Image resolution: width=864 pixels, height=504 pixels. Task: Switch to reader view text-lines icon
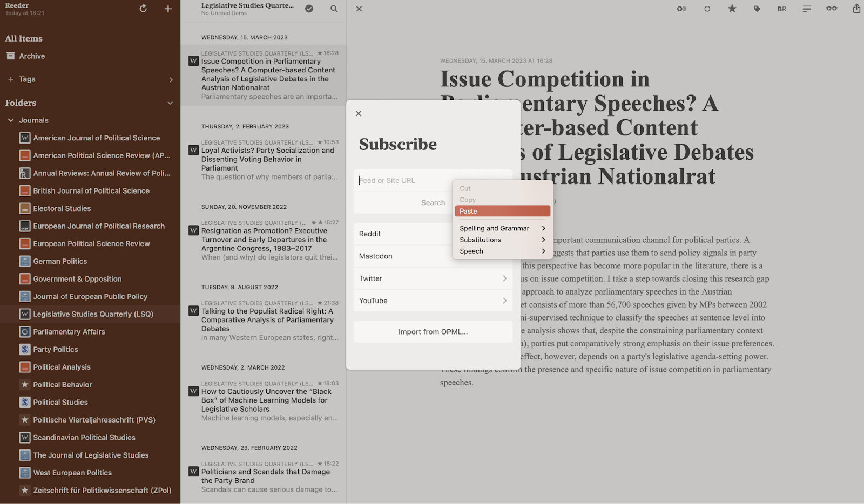coord(807,9)
